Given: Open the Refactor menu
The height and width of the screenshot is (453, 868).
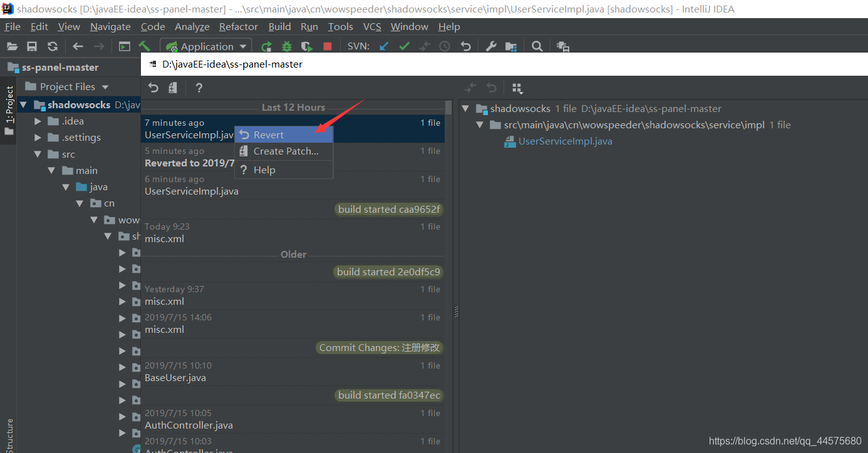Looking at the screenshot, I should 239,26.
